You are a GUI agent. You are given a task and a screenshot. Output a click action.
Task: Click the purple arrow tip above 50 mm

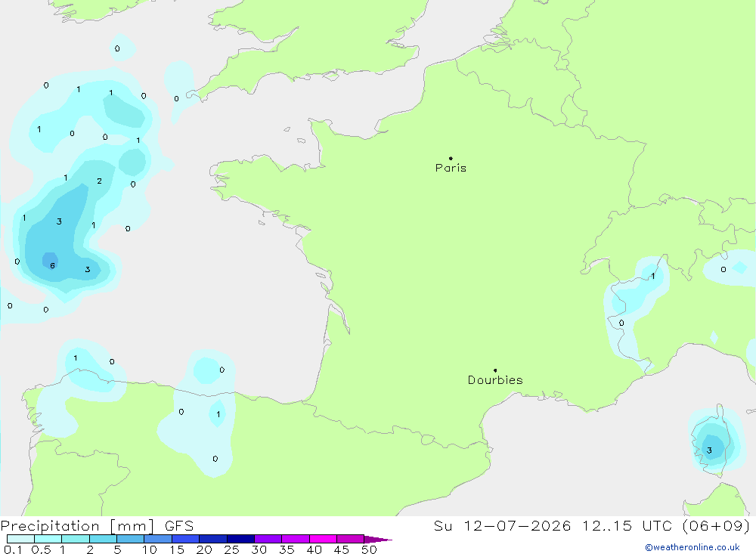coord(378,540)
